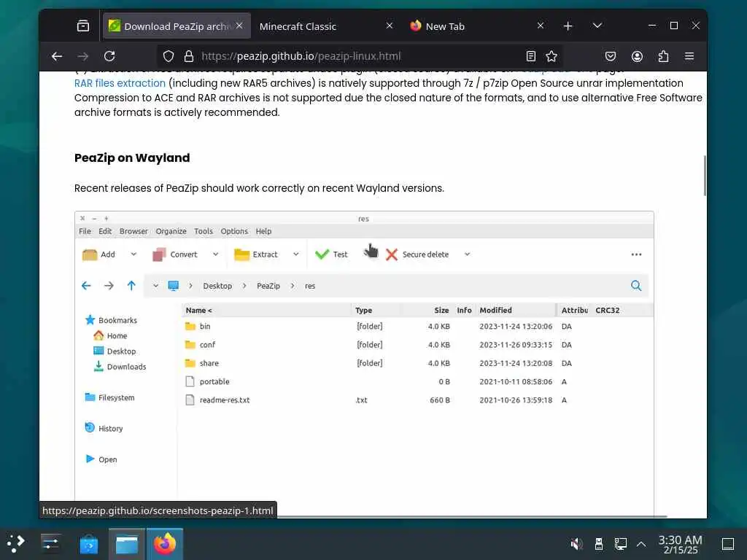Select Home under Bookmarks sidebar
Image resolution: width=747 pixels, height=560 pixels.
coord(111,335)
